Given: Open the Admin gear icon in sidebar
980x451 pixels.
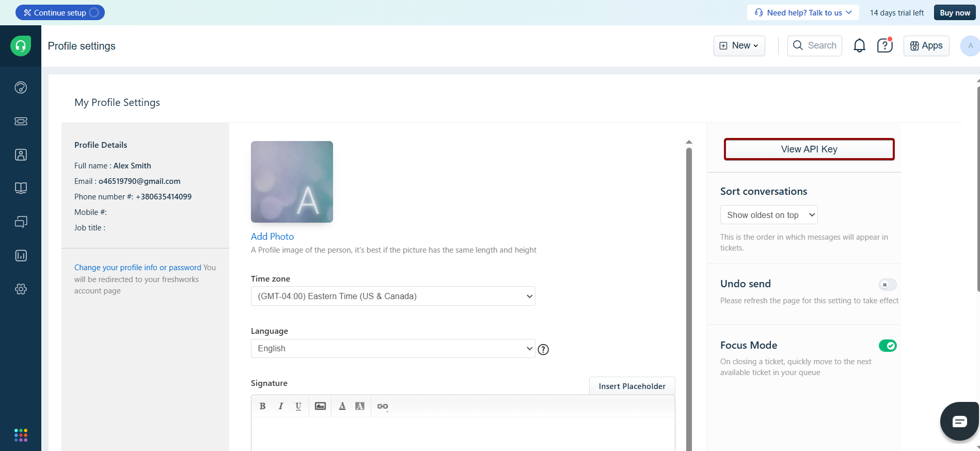Looking at the screenshot, I should [x=21, y=289].
